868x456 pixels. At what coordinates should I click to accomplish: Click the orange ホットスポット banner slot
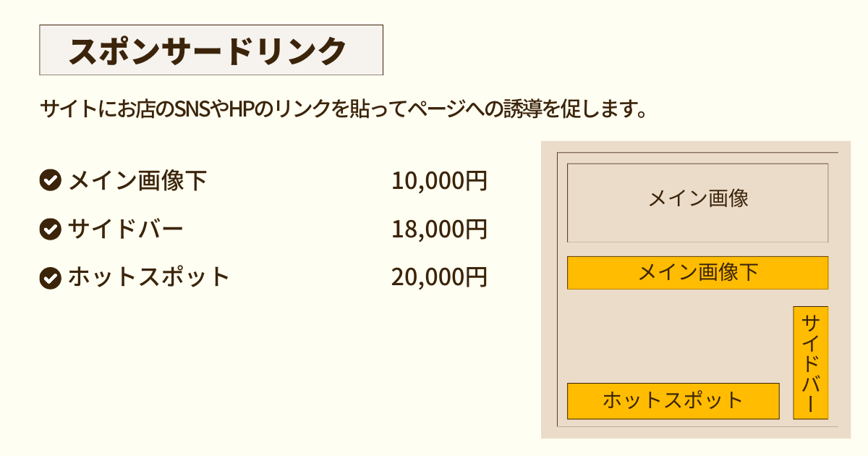coord(673,401)
